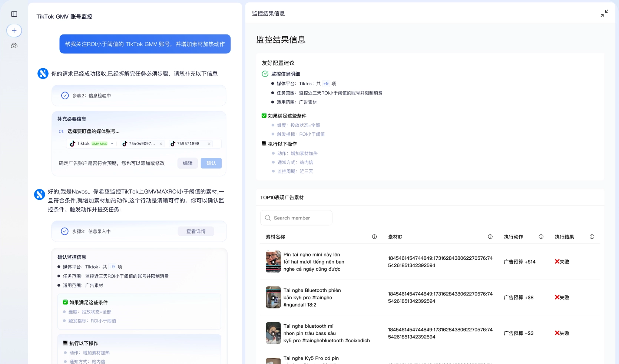
Task: Click info icon beside 素材名称 column
Action: [x=374, y=237]
